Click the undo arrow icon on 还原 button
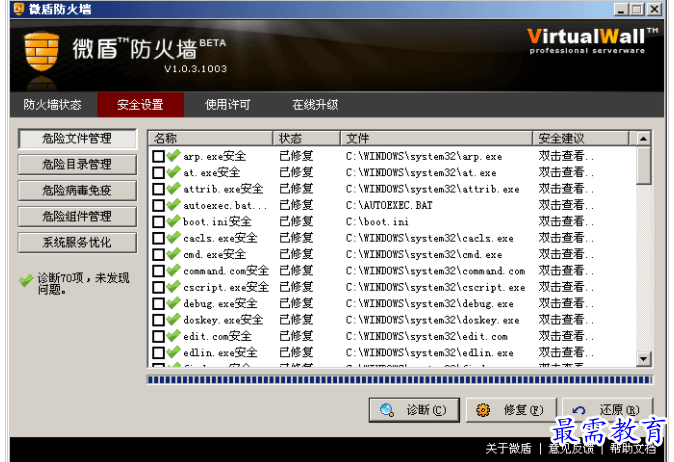 click(579, 410)
